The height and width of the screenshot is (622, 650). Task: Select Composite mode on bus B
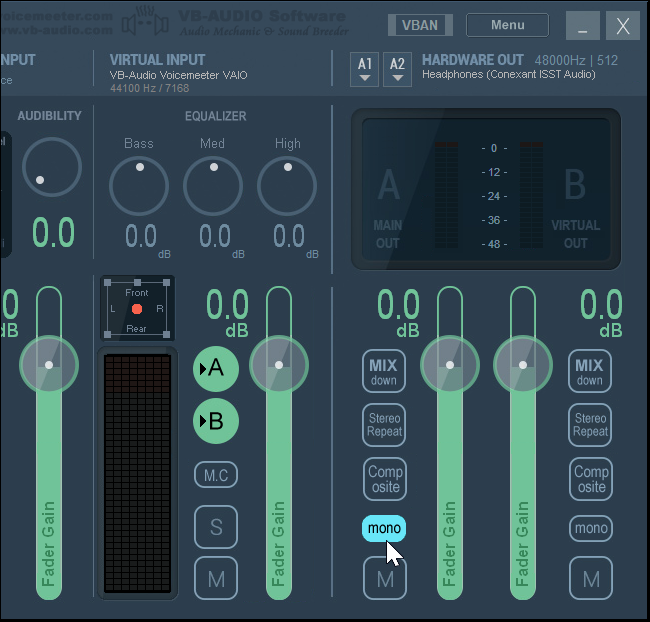tap(591, 479)
